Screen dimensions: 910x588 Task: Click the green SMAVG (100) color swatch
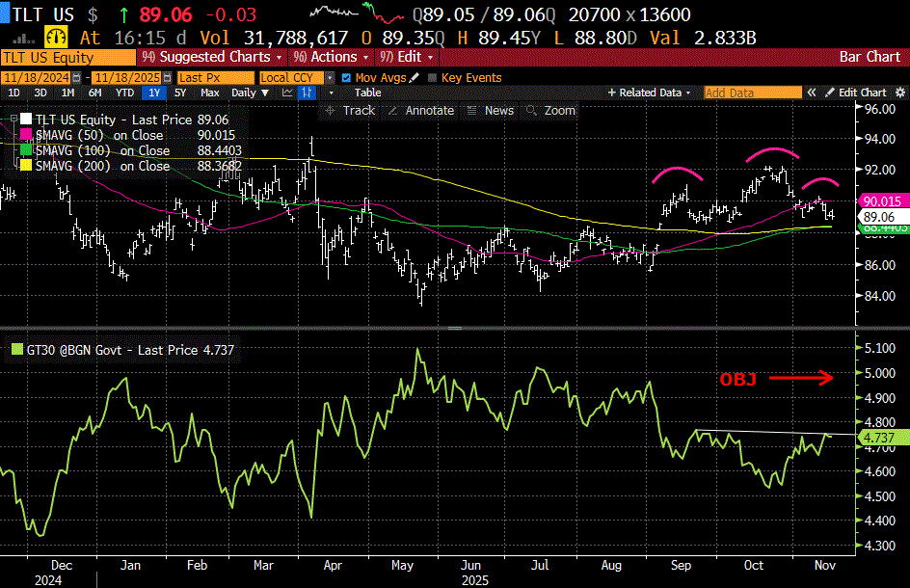26,150
